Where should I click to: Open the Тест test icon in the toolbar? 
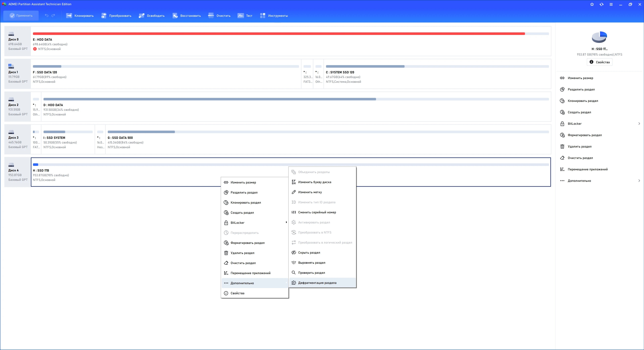click(241, 15)
